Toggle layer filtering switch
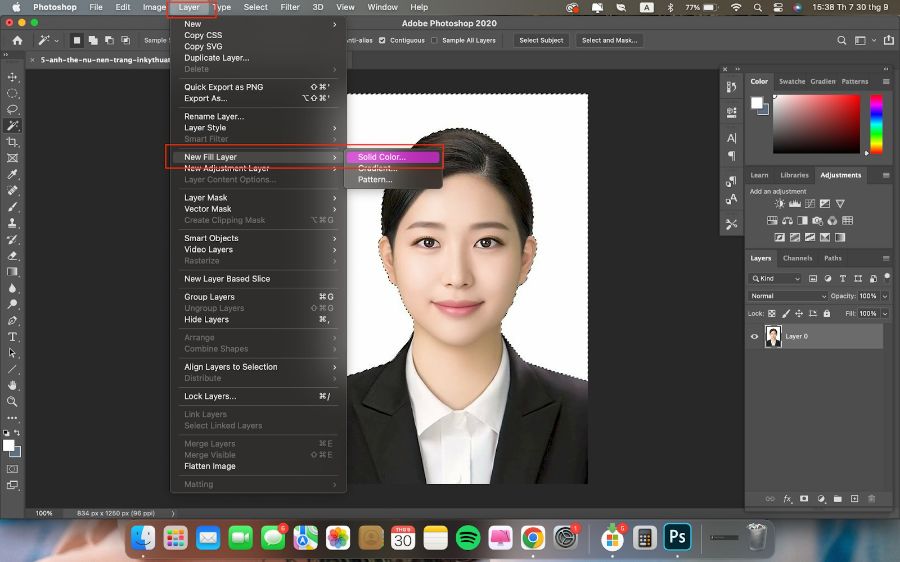Viewport: 900px width, 562px height. (887, 277)
